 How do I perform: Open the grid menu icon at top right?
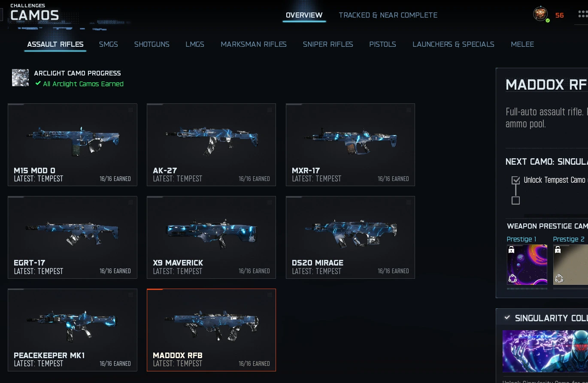583,15
